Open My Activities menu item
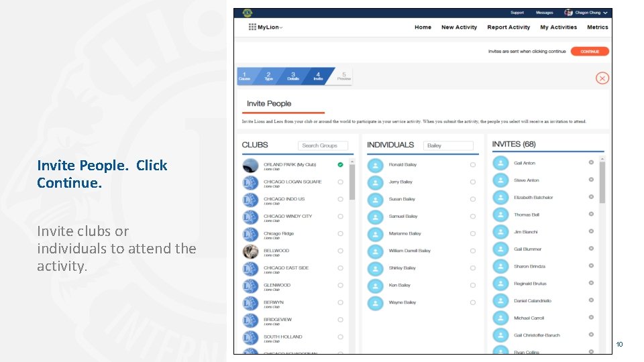This screenshot has width=644, height=362. click(x=558, y=27)
